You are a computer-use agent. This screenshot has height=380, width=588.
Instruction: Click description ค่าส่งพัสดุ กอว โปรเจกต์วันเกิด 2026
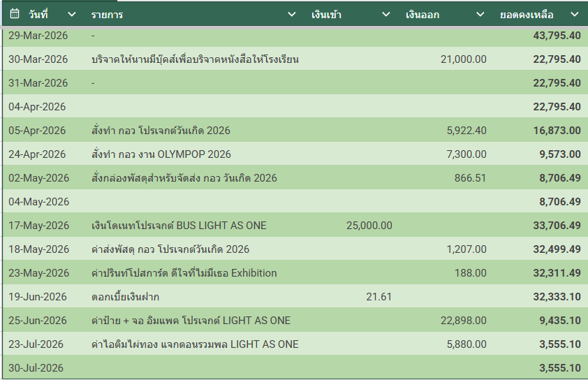pyautogui.click(x=170, y=249)
